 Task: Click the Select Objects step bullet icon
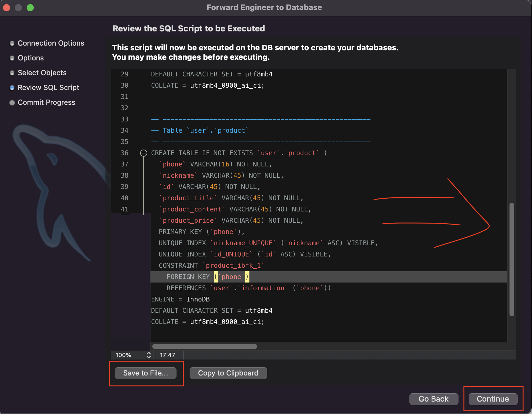[12, 73]
